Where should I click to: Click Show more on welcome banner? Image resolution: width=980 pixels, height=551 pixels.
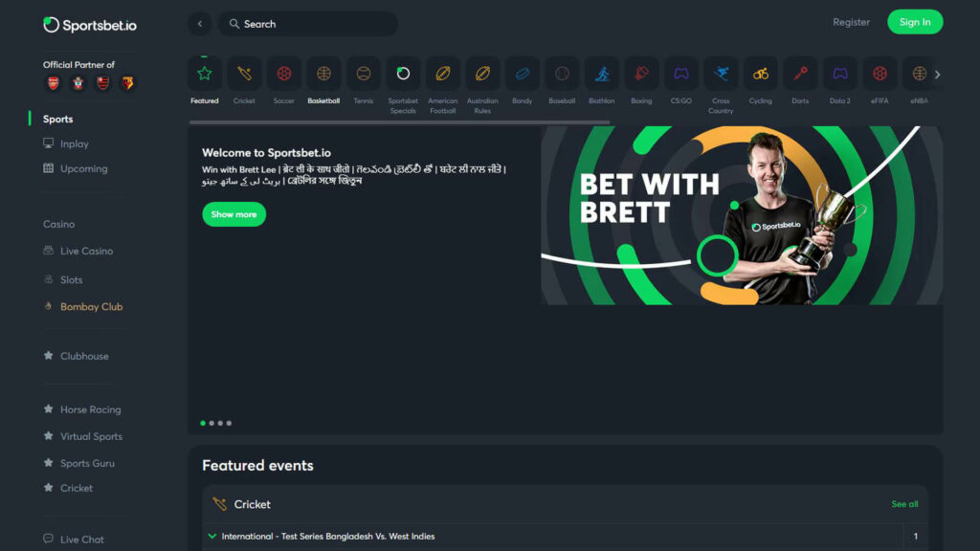click(x=234, y=214)
